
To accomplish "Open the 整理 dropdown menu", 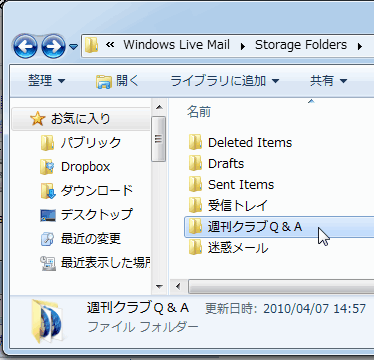I will pos(46,81).
